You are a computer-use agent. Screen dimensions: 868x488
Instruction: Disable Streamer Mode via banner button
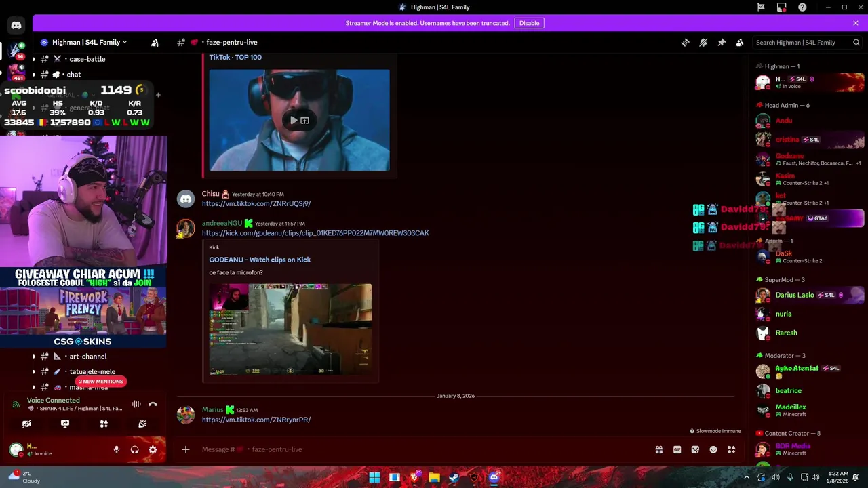(x=529, y=23)
